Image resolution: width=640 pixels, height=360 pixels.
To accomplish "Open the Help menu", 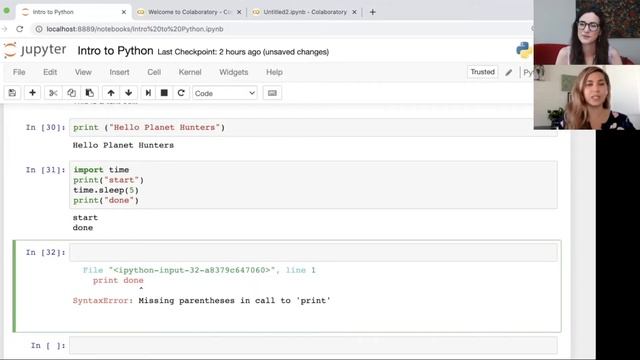I will pos(274,72).
